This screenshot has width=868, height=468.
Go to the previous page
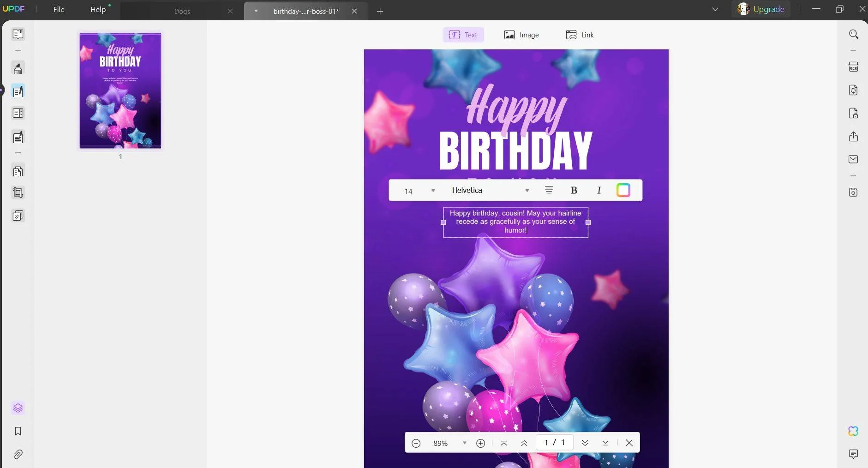(x=524, y=443)
